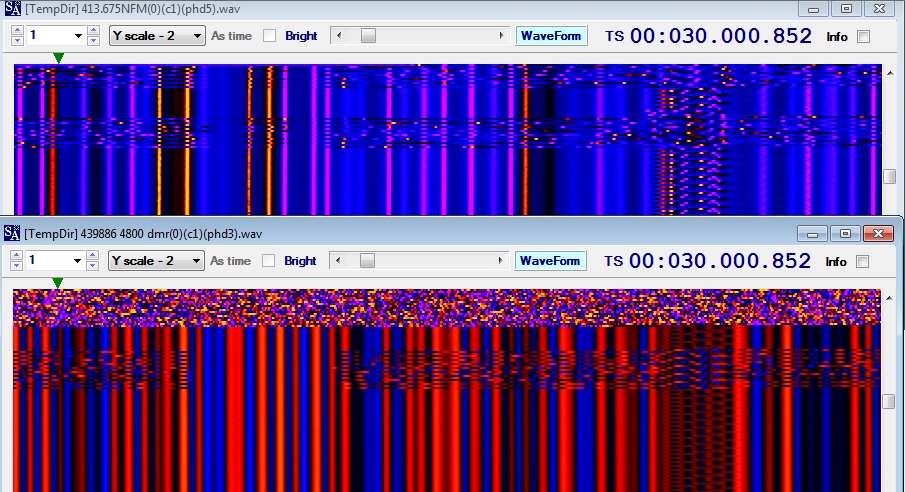Image resolution: width=905 pixels, height=492 pixels.
Task: Click title text of 439886 4800 dmr wav window
Action: click(143, 234)
